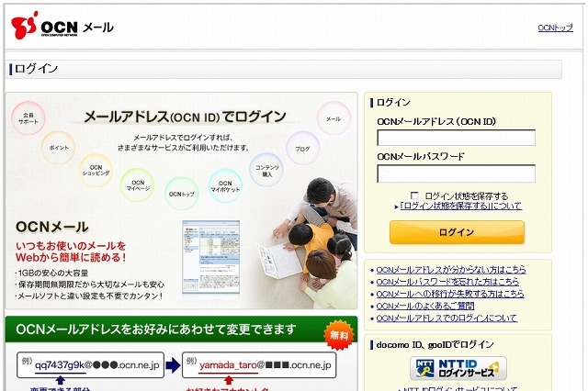588x391 pixels.
Task: Click the OCNトップ bubble in banner
Action: 182,194
